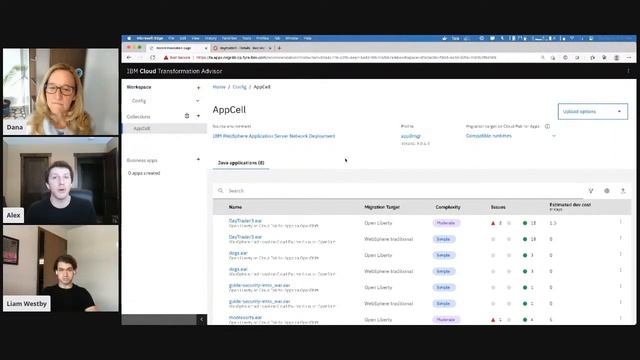Open guide-security-intro_war.ear Open Liberty link

tap(260, 285)
